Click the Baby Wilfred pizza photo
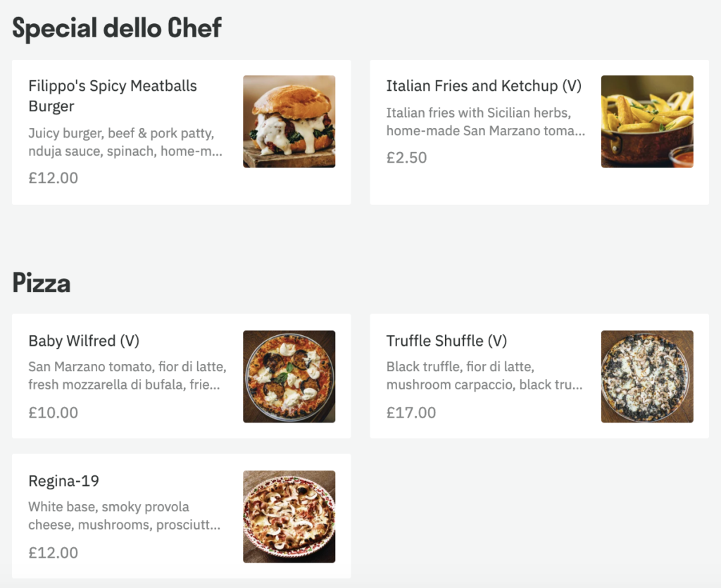 pyautogui.click(x=289, y=376)
